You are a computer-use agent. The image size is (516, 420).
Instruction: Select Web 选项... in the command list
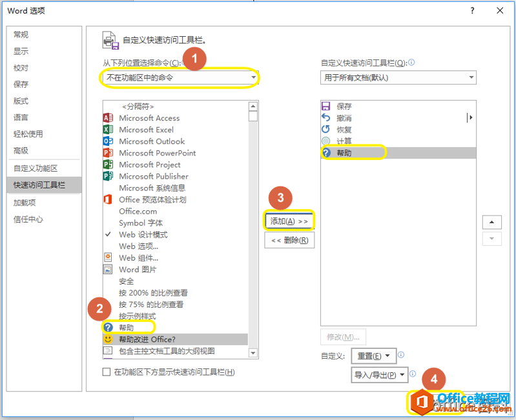175,246
